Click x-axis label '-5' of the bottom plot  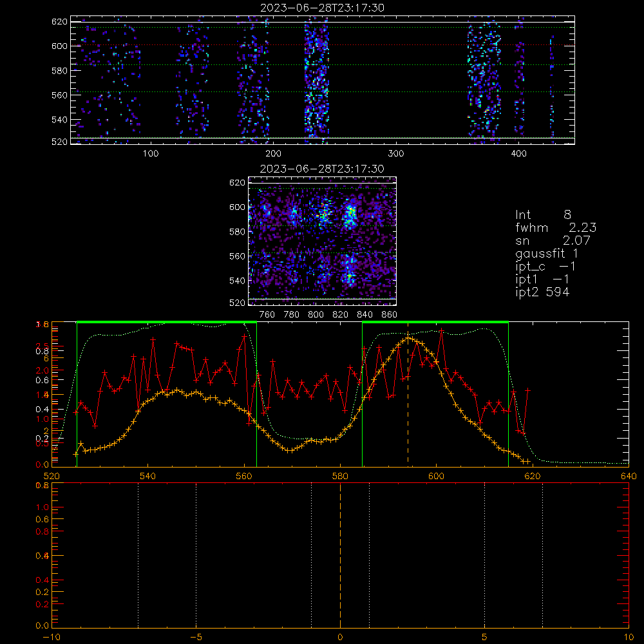click(x=196, y=638)
